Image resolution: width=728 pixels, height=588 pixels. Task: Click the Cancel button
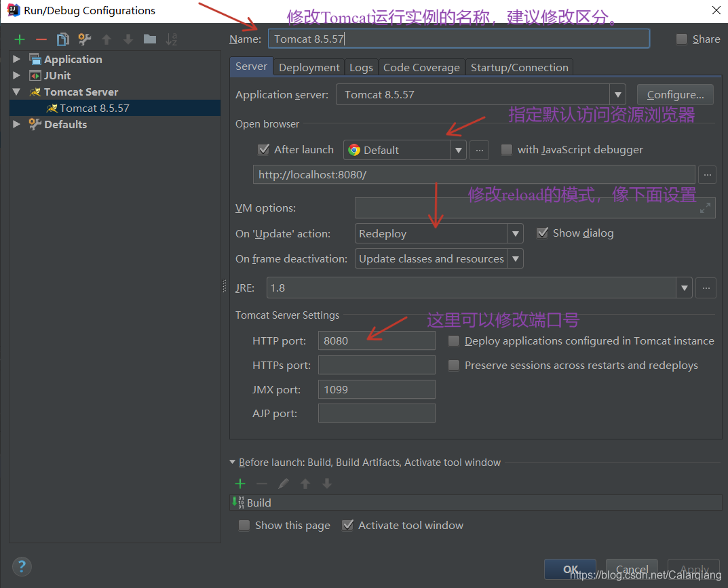(x=632, y=570)
